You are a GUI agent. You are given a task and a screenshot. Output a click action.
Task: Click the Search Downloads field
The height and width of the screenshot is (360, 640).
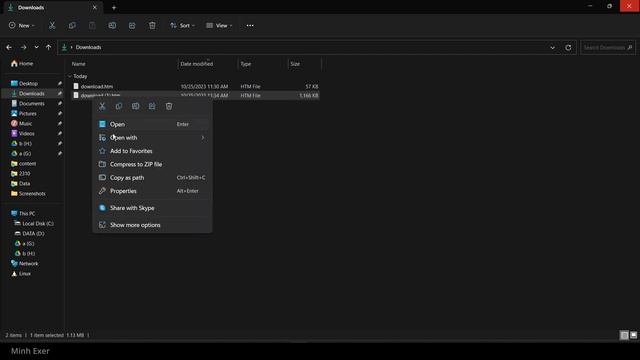click(608, 47)
